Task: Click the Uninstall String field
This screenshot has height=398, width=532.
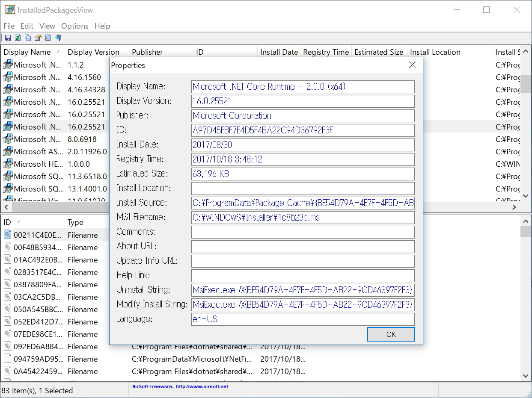Action: coord(303,290)
